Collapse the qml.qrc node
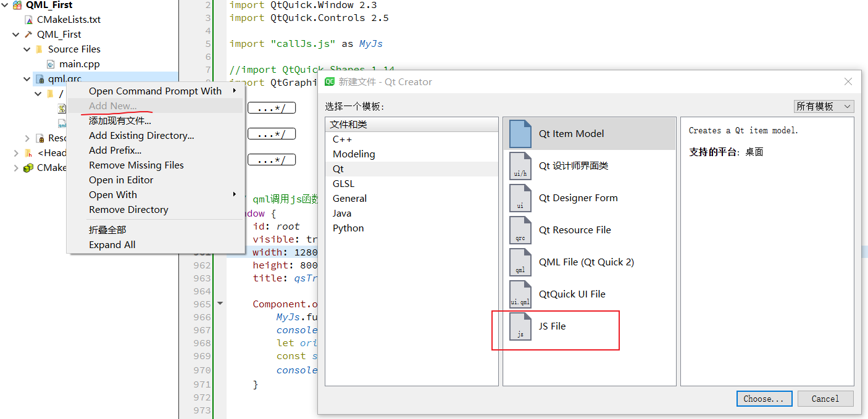Viewport: 868px width, 419px height. pyautogui.click(x=27, y=79)
